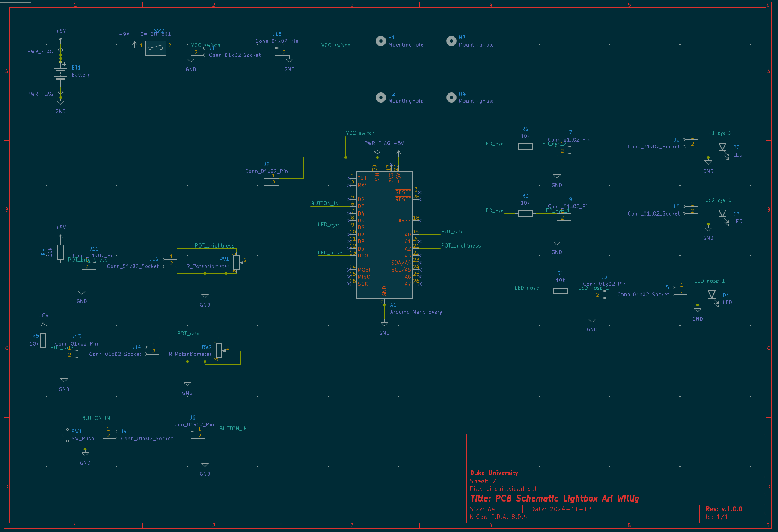Click the J10 reference label
The height and width of the screenshot is (532, 778).
(675, 207)
